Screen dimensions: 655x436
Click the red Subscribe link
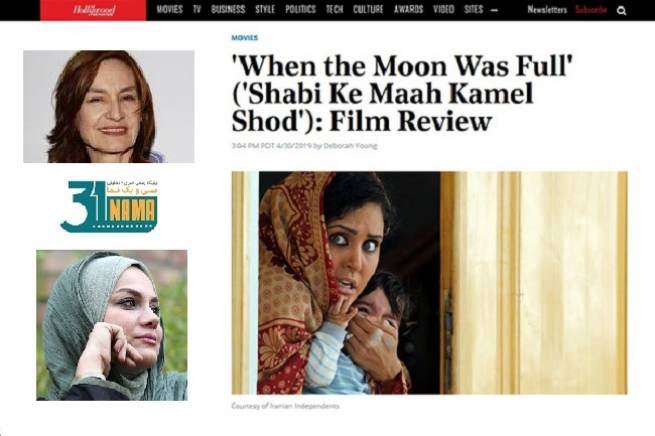tap(591, 10)
